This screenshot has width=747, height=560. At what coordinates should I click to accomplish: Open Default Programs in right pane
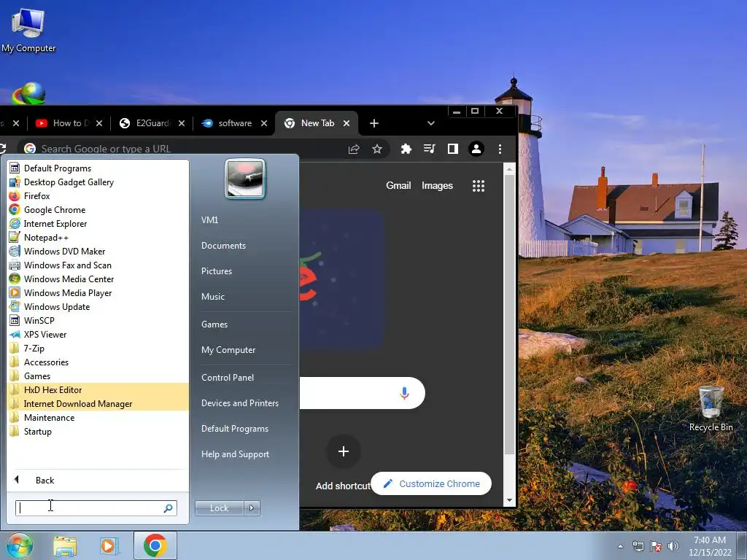tap(234, 429)
